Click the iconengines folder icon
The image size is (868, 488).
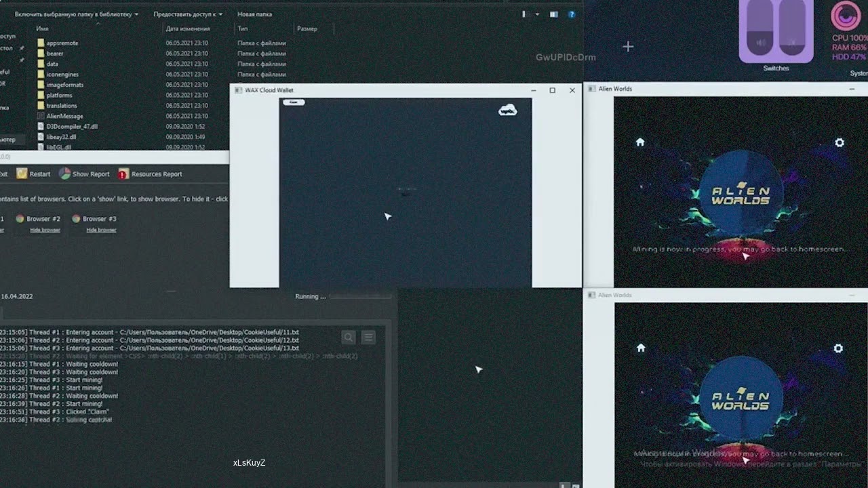[x=41, y=75]
